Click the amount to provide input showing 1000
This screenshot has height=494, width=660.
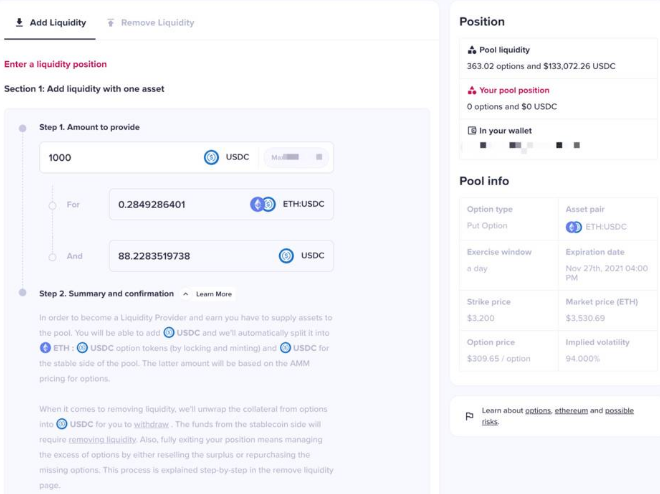click(122, 157)
